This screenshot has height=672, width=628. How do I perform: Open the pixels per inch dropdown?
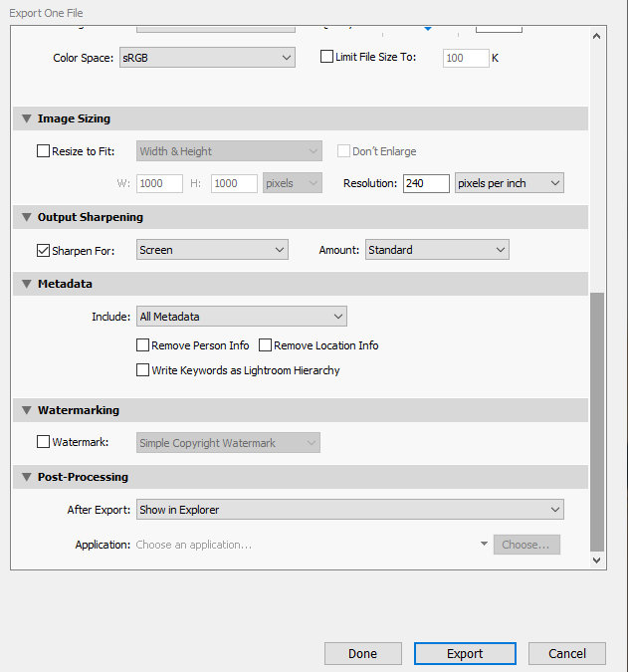(510, 183)
